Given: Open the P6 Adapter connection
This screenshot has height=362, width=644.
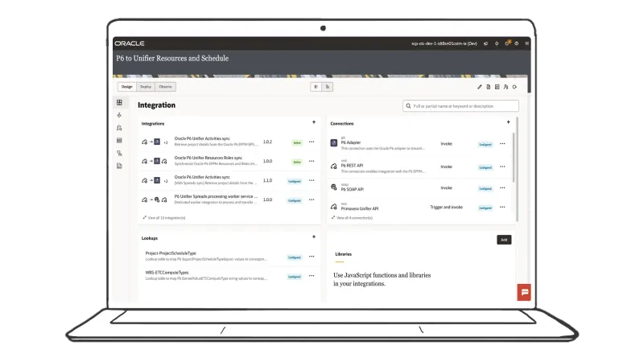Looking at the screenshot, I should coord(351,143).
